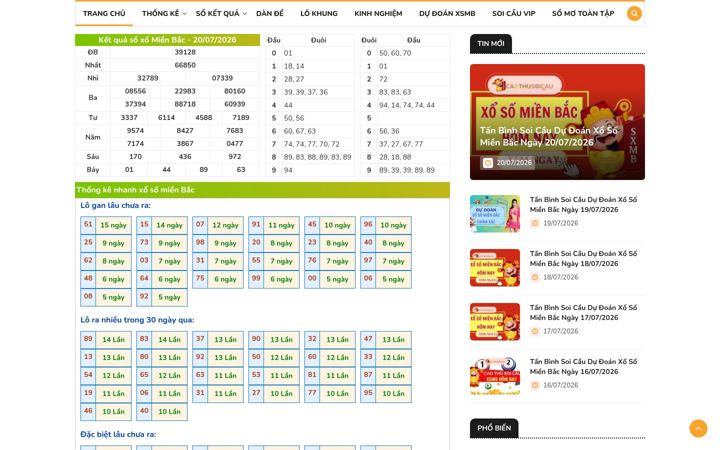
Task: Click first prize number 66850
Action: coord(185,65)
